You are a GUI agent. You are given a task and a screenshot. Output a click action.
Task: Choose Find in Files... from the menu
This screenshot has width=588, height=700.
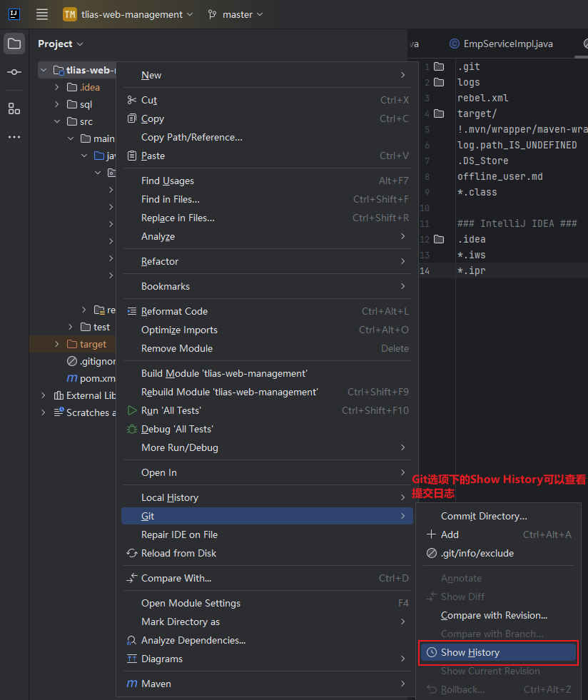coord(267,199)
